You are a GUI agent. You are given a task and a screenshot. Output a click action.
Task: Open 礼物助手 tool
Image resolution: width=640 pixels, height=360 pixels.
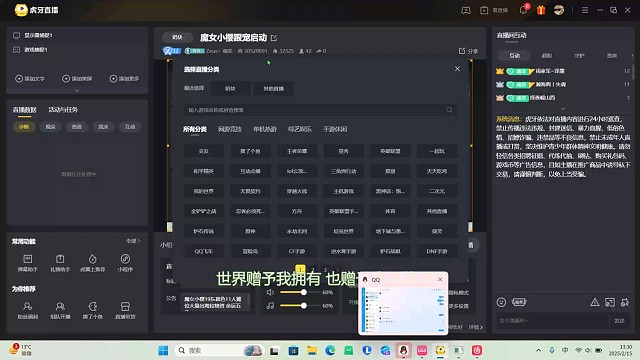pyautogui.click(x=60, y=263)
